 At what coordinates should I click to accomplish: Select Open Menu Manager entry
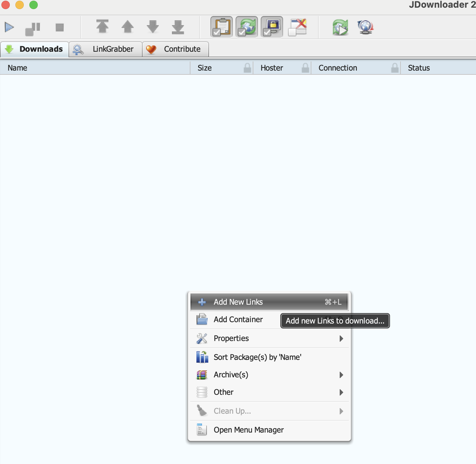269,430
